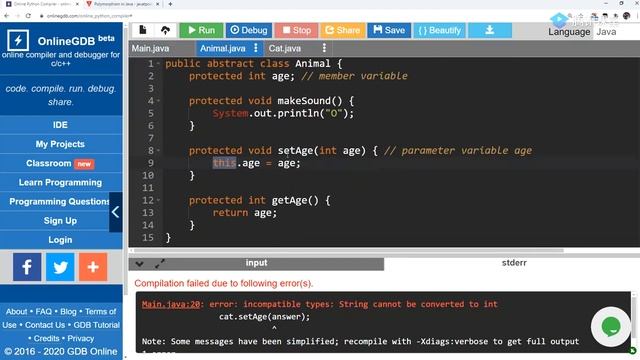Image resolution: width=640 pixels, height=360 pixels.
Task: Download the code with arrow icon
Action: coord(489,30)
